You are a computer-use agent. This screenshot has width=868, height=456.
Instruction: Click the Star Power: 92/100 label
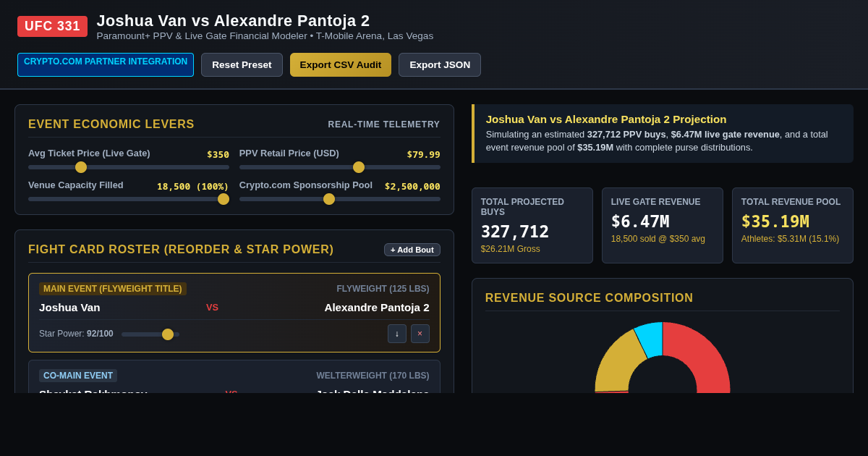click(x=76, y=334)
